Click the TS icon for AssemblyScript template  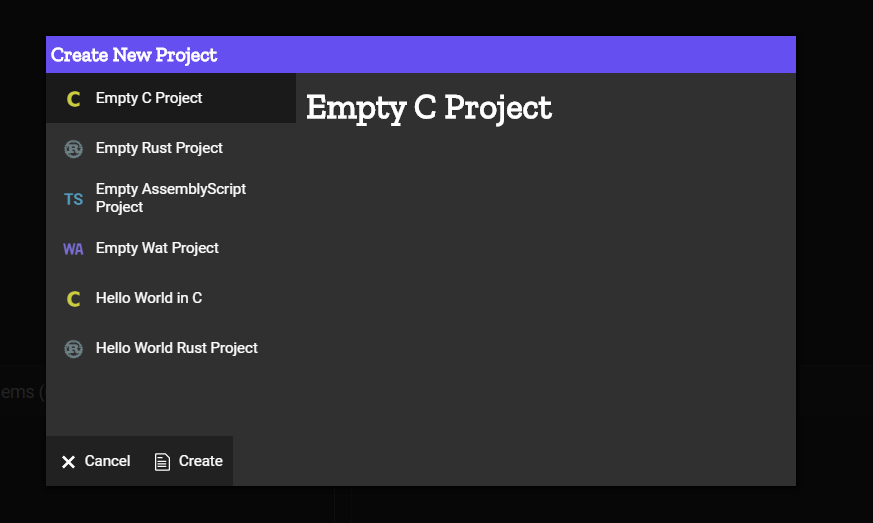[x=73, y=199]
